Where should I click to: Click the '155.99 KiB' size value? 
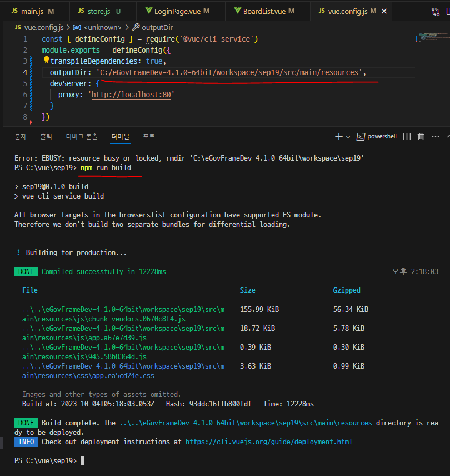[259, 309]
